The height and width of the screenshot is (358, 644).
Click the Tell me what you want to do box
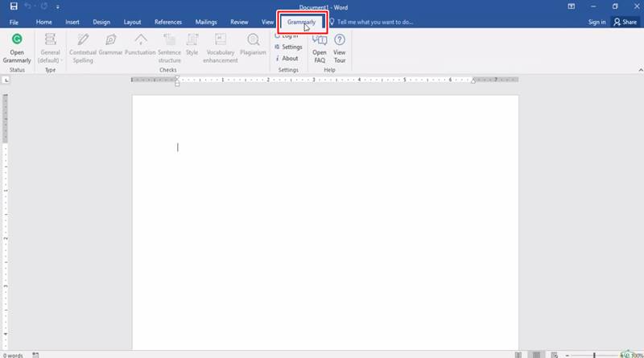click(371, 23)
